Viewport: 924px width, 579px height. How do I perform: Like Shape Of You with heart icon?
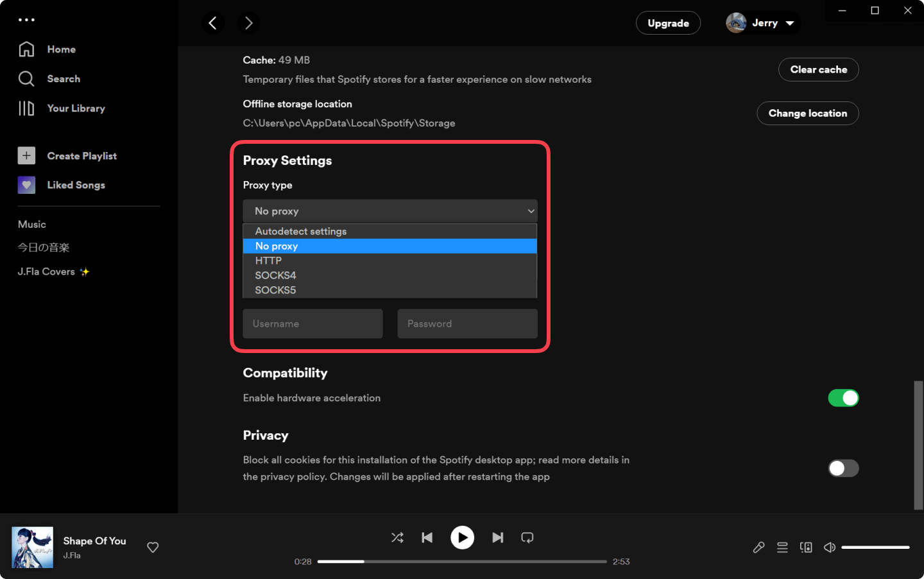point(153,548)
